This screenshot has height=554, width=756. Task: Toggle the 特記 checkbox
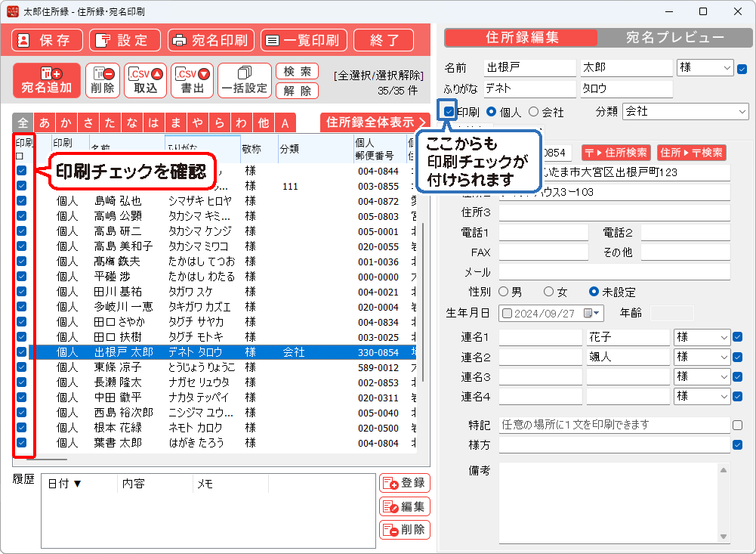pos(737,426)
